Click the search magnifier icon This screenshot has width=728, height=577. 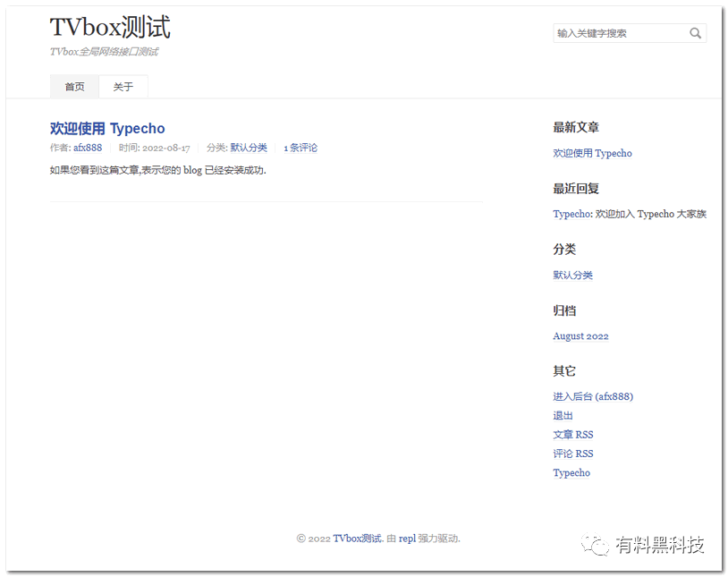coord(695,34)
